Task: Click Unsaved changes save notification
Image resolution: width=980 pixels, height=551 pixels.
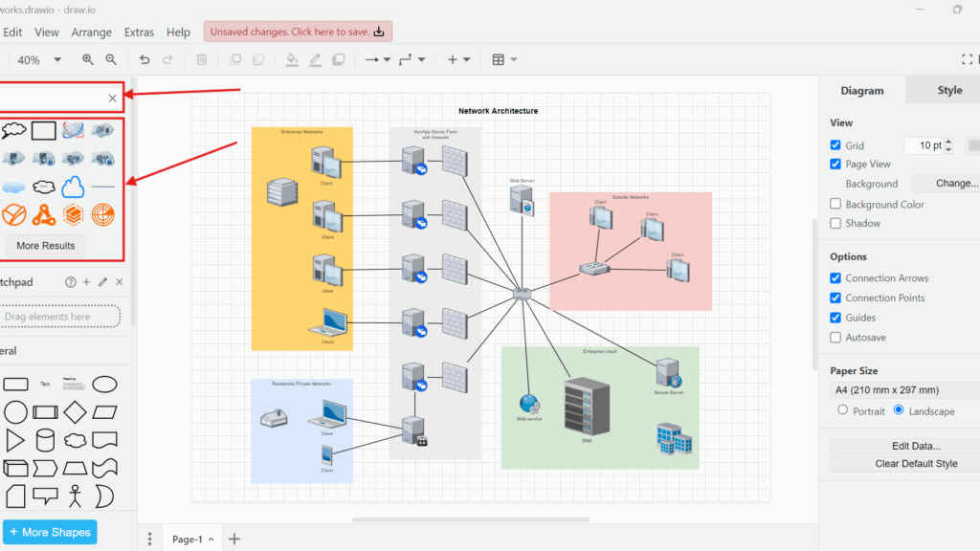Action: point(298,32)
